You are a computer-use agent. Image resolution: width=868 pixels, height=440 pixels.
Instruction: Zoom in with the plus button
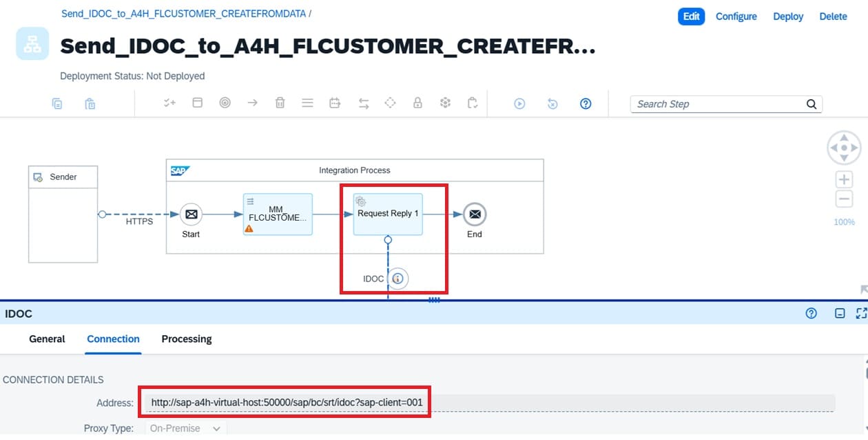(844, 179)
